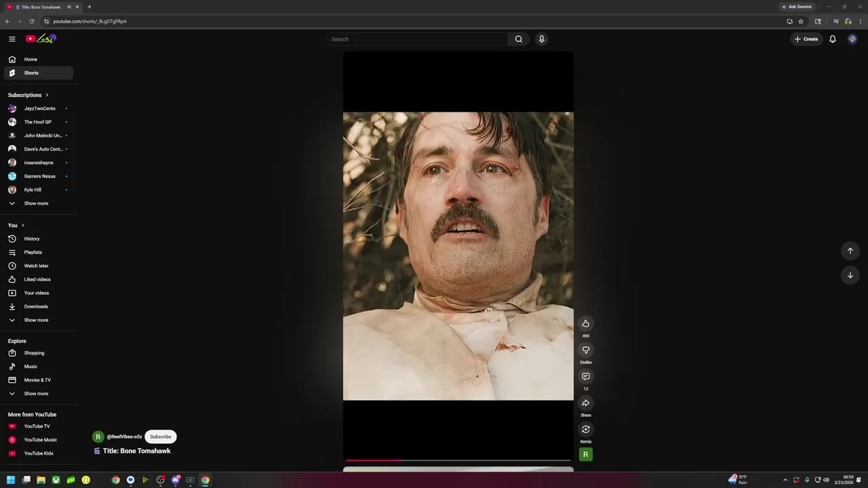Image resolution: width=868 pixels, height=488 pixels.
Task: Open Discord from the taskbar
Action: pos(175,480)
